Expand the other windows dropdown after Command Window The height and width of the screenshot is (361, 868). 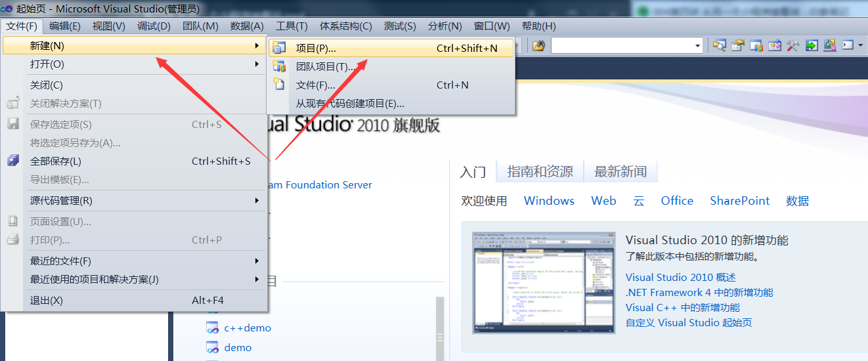pos(861,45)
